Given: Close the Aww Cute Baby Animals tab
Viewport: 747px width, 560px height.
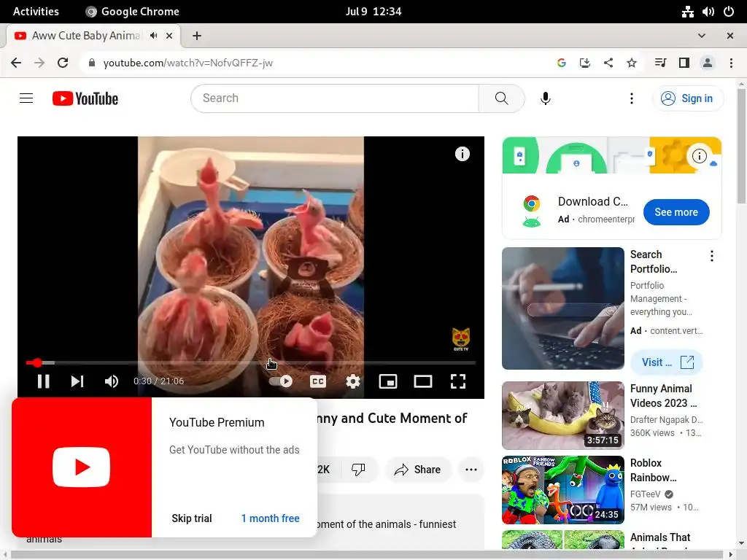Looking at the screenshot, I should (169, 36).
